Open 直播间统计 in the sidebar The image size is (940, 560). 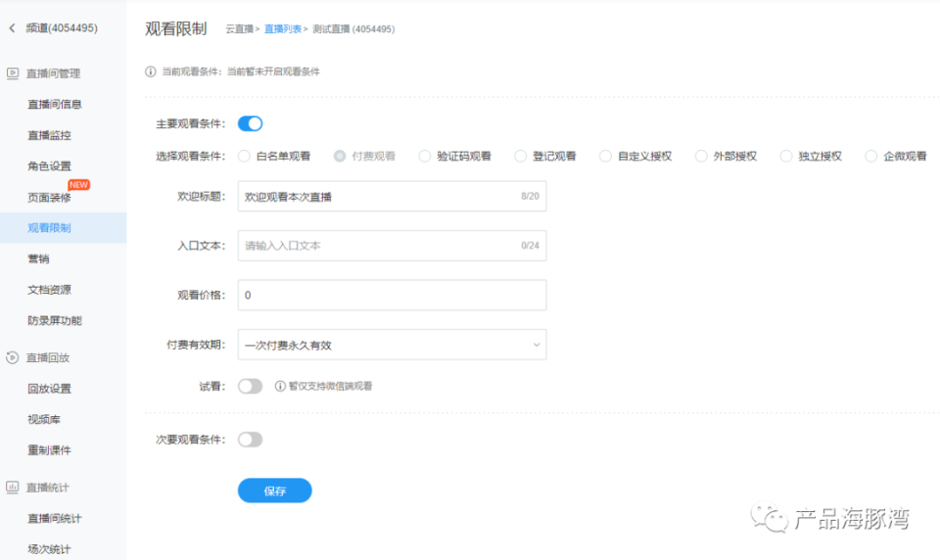click(55, 518)
